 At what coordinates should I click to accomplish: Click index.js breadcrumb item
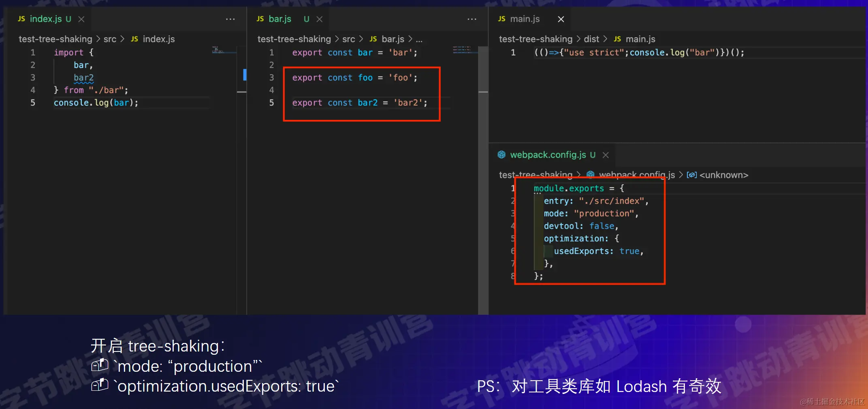(159, 39)
